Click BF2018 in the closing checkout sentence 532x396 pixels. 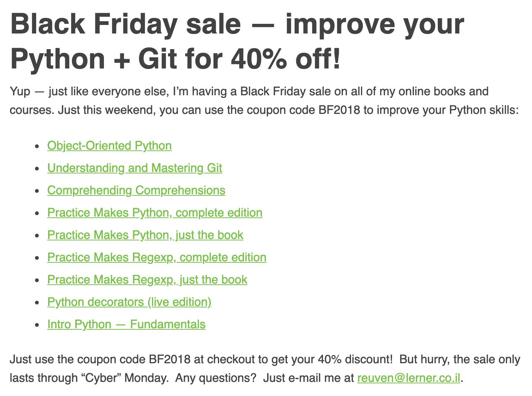[x=170, y=359]
